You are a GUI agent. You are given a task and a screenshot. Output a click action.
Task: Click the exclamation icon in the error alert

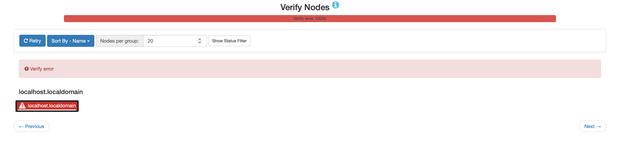click(x=27, y=69)
